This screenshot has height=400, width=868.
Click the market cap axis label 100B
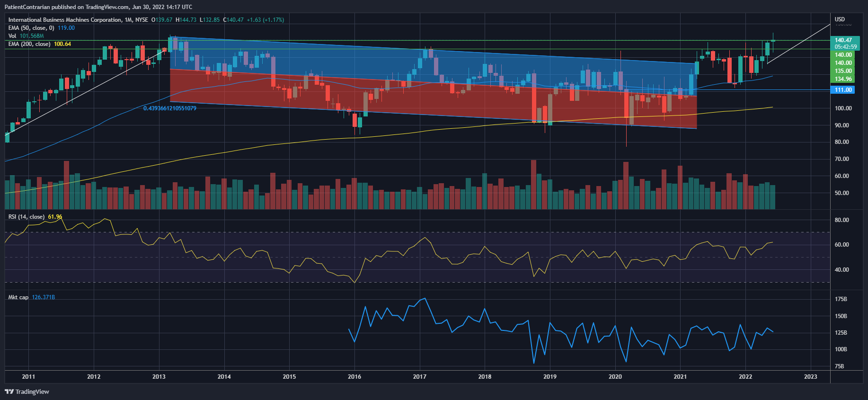coord(841,349)
